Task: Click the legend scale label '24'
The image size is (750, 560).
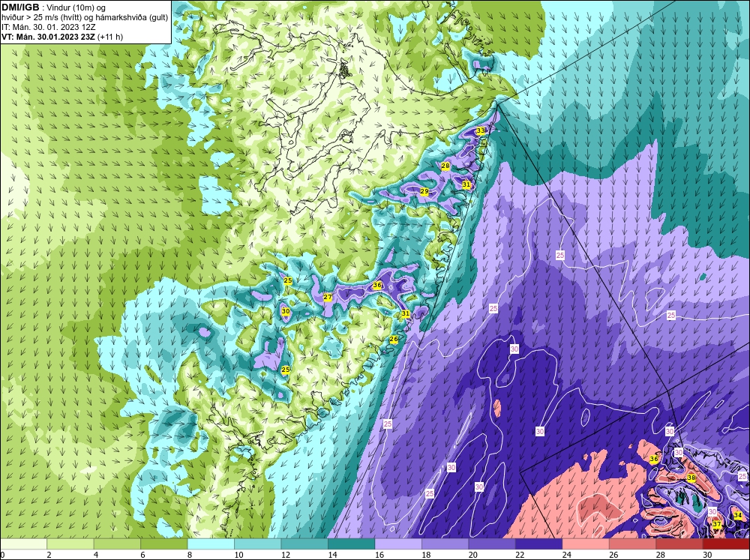Action: coord(567,555)
